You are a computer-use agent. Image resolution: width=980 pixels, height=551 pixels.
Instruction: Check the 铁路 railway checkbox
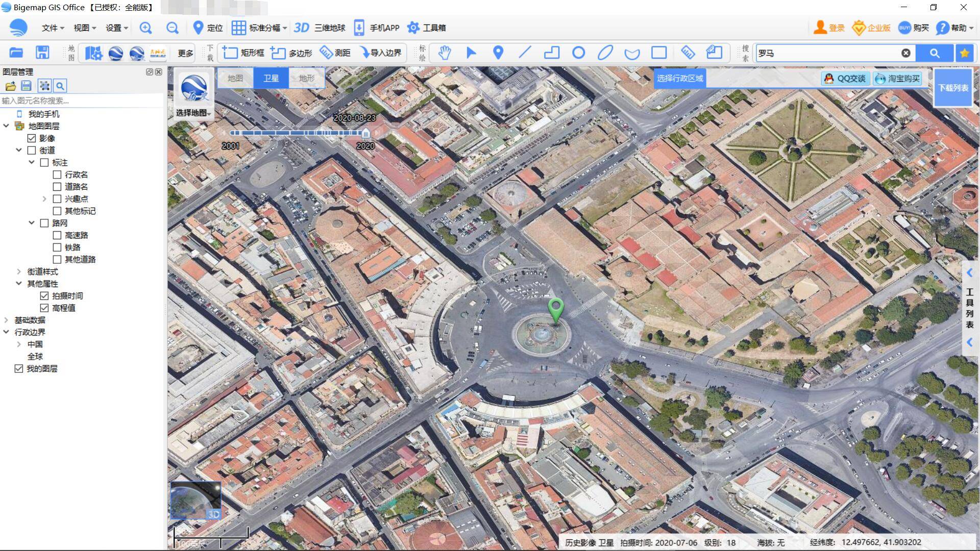57,247
